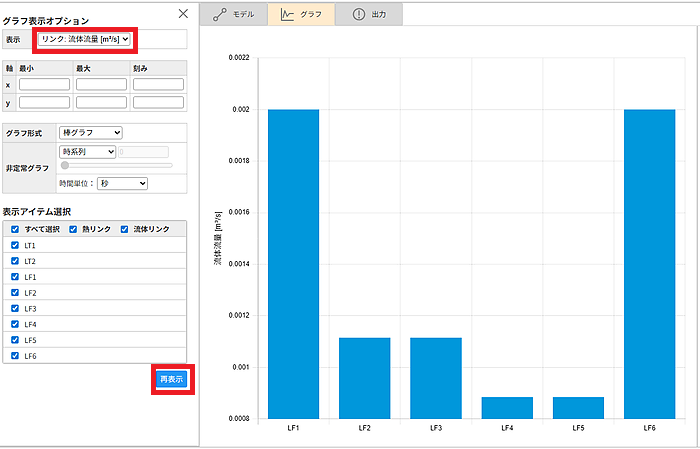Click the x-axis 最小 input field
Viewport: 700px width, 449px height.
[44, 85]
